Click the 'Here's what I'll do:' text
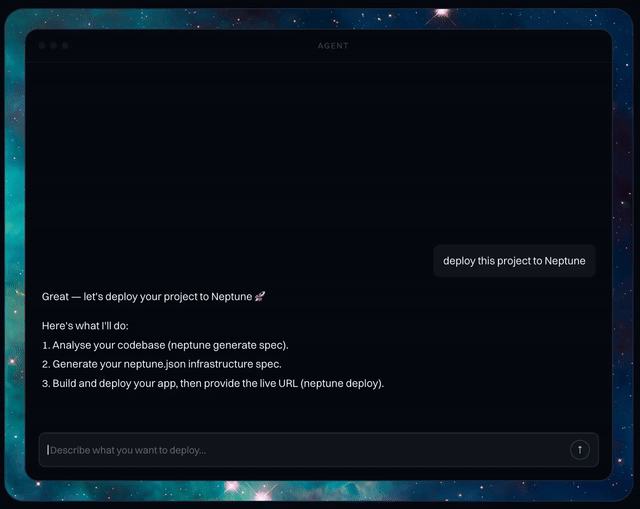The height and width of the screenshot is (509, 640). click(x=85, y=326)
